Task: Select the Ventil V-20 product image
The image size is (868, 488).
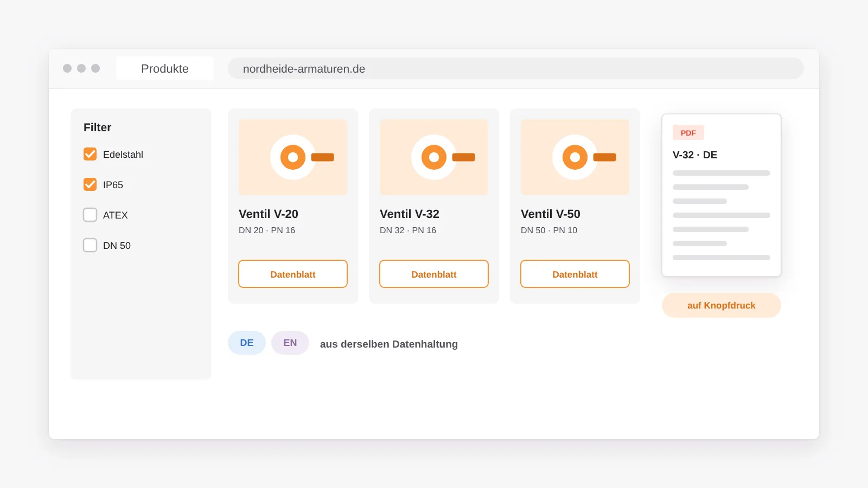Action: click(293, 157)
